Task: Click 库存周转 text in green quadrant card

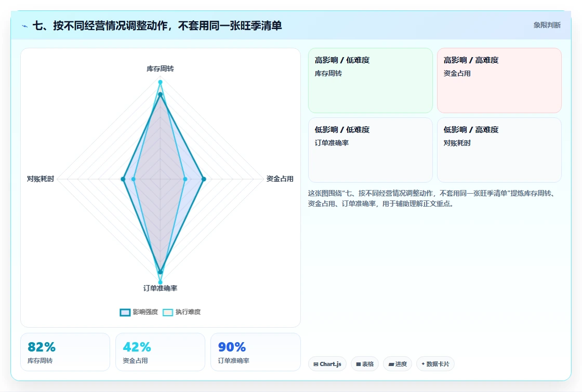Action: (x=328, y=73)
